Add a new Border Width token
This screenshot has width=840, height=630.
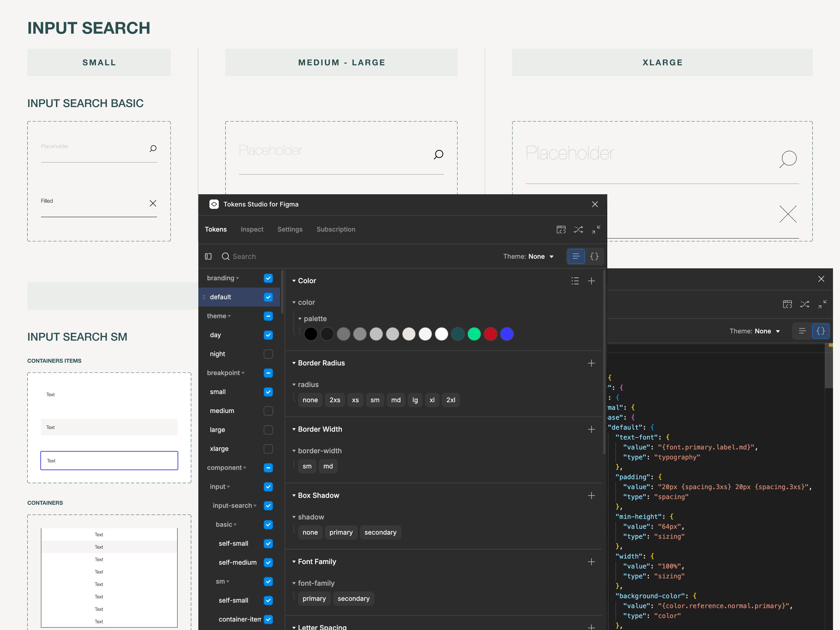pos(591,429)
